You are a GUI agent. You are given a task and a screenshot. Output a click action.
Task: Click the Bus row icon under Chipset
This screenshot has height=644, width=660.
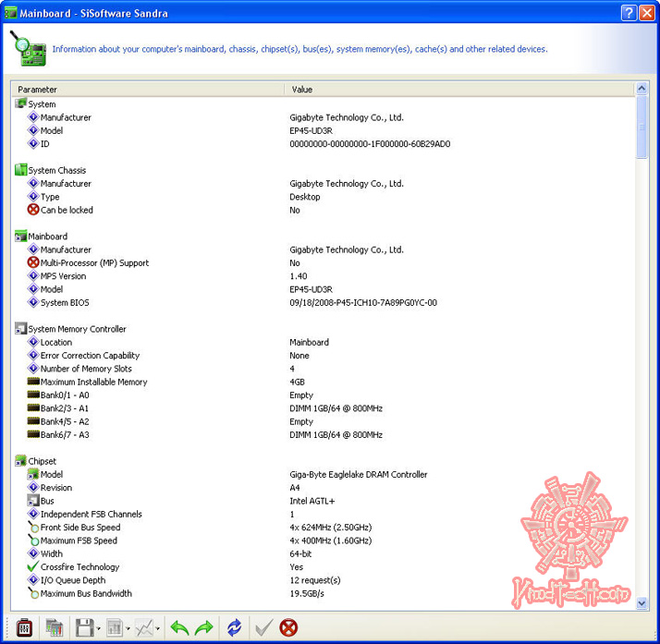[x=33, y=500]
